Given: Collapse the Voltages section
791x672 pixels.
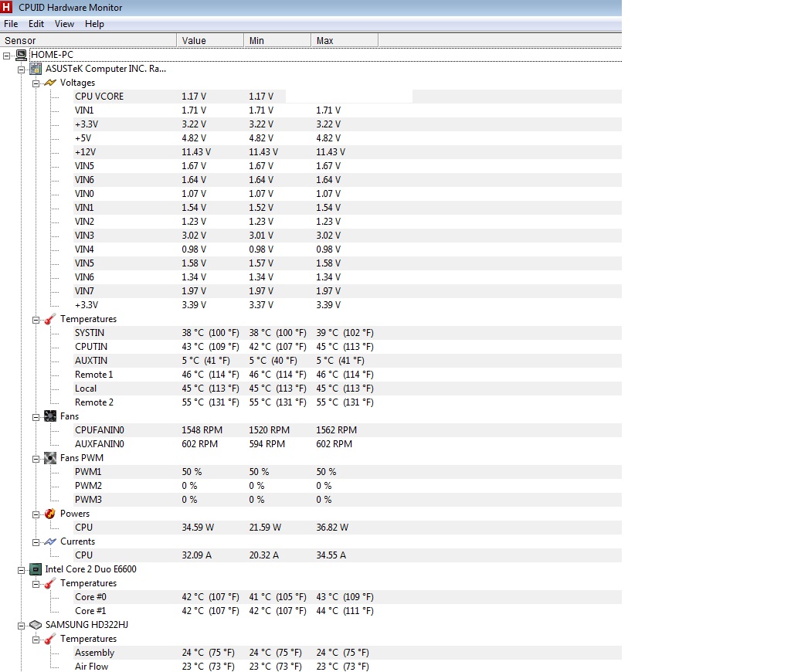Looking at the screenshot, I should (x=36, y=83).
